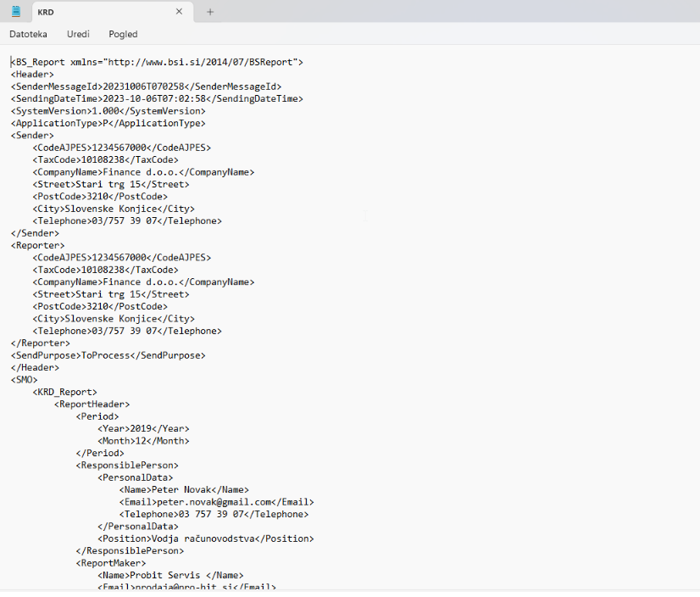Click Telephone 03 757 39 07 line

click(x=214, y=515)
